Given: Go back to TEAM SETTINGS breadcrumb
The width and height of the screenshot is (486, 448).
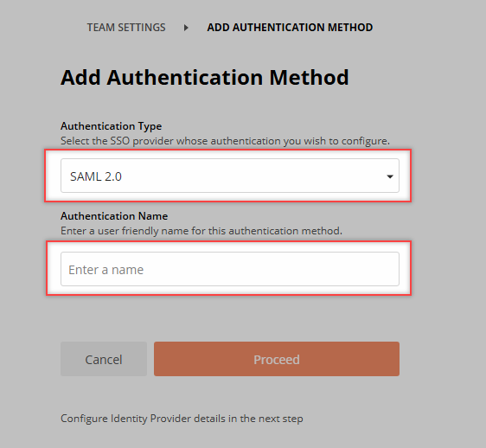Looking at the screenshot, I should 126,28.
